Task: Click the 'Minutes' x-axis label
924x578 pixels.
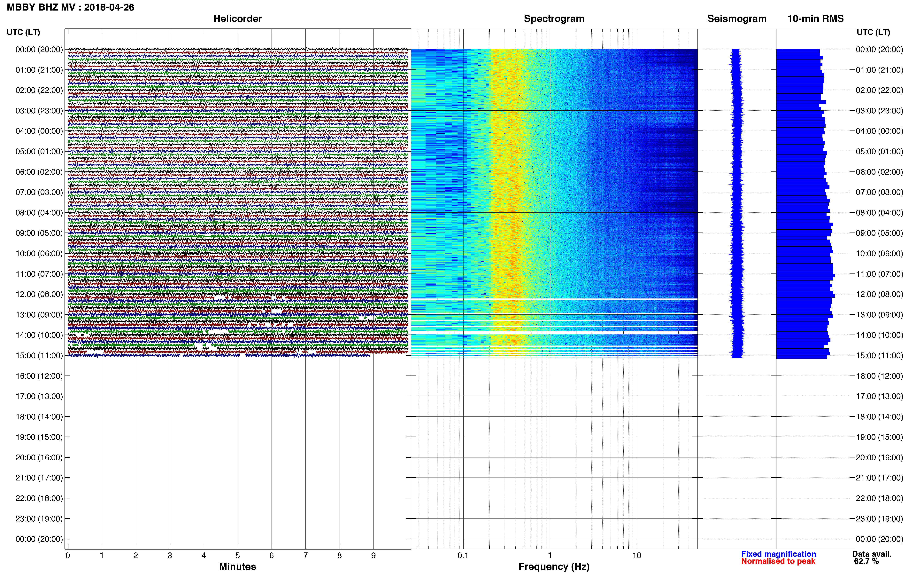Action: (238, 566)
